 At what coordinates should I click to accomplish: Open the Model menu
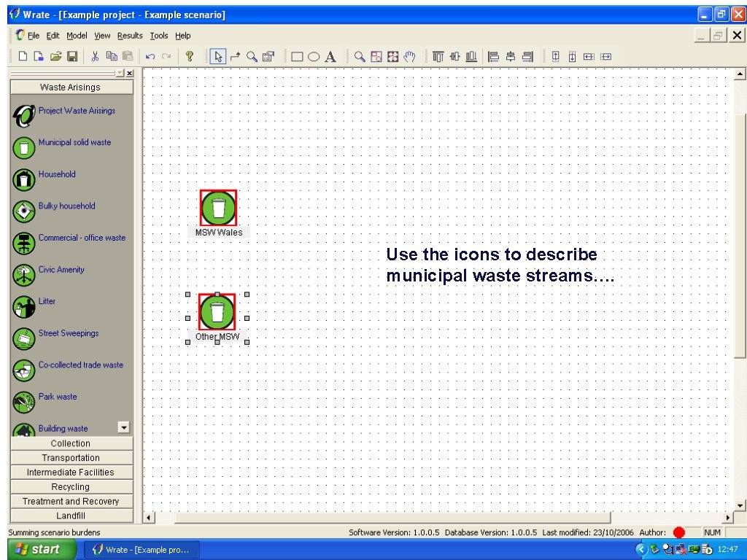click(x=75, y=35)
